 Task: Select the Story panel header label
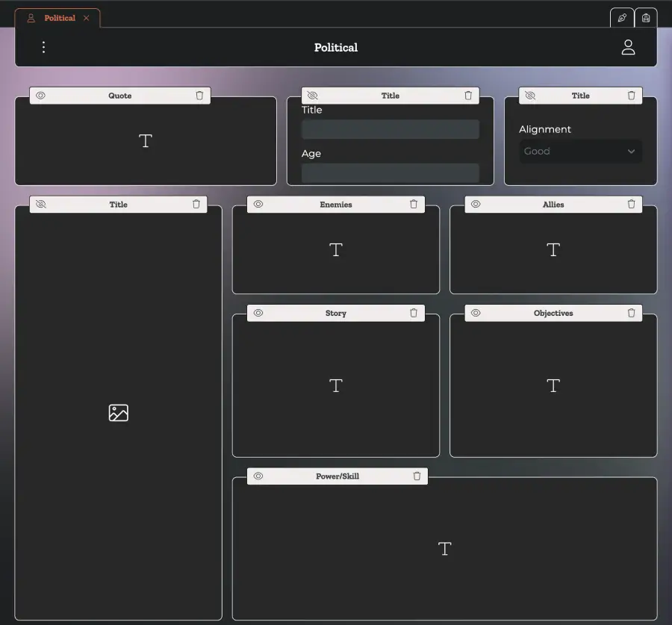(335, 313)
